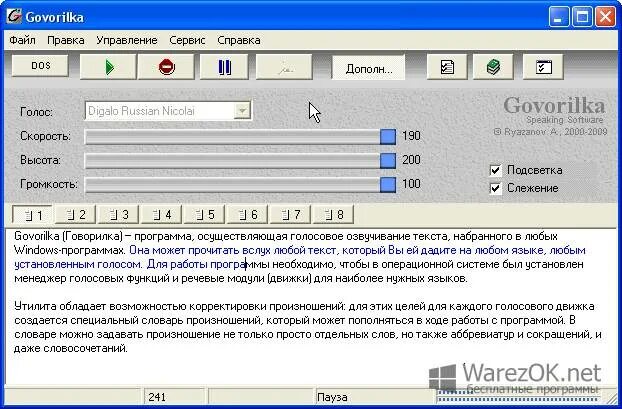The width and height of the screenshot is (622, 409).
Task: Close the Govorilka window
Action: coord(606,17)
